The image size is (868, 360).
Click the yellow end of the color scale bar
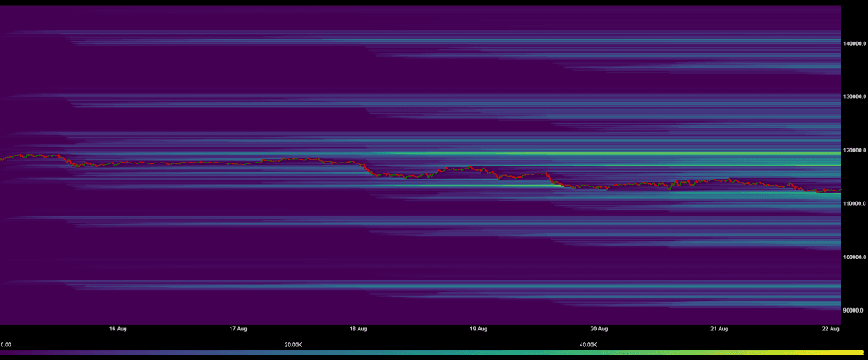point(858,352)
